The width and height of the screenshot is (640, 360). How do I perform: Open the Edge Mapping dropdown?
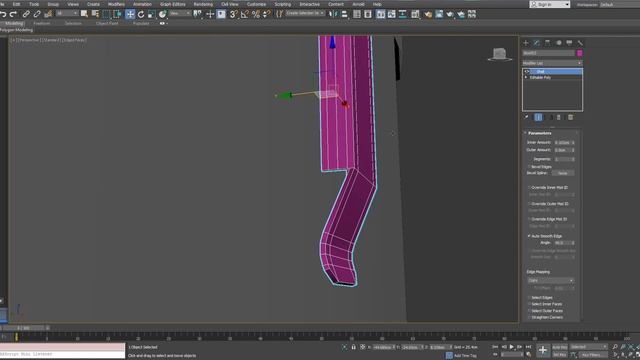[550, 280]
